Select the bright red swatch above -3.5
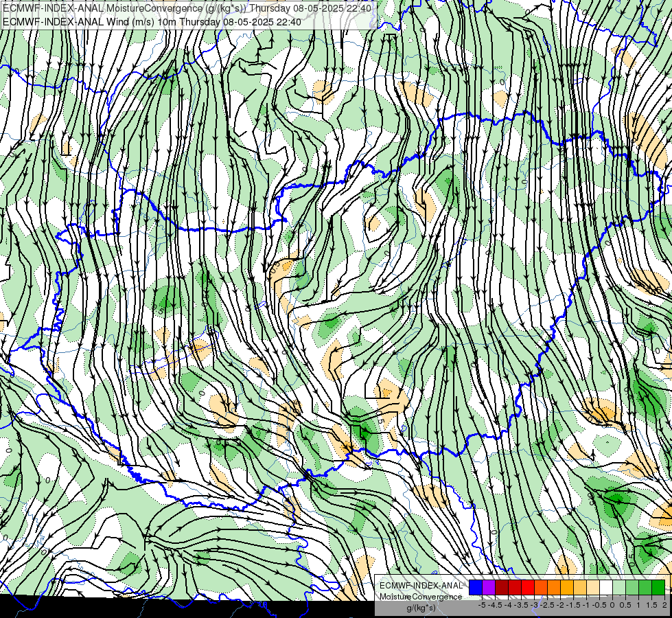672x618 pixels. 528,588
